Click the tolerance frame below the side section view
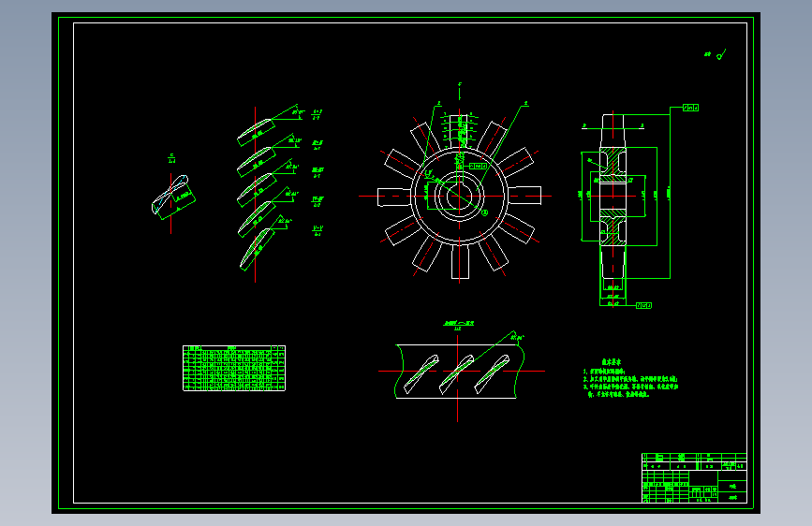Image resolution: width=812 pixels, height=526 pixels. point(643,305)
